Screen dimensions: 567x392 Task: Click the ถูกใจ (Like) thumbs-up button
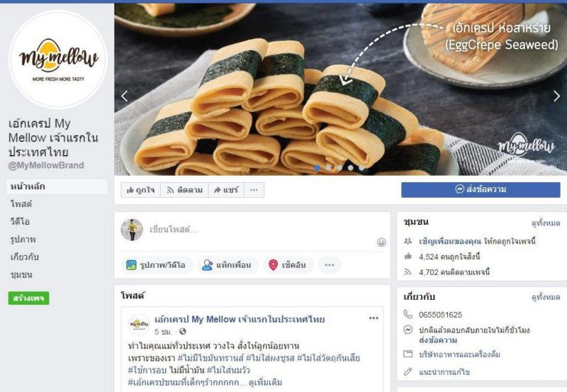(x=140, y=190)
